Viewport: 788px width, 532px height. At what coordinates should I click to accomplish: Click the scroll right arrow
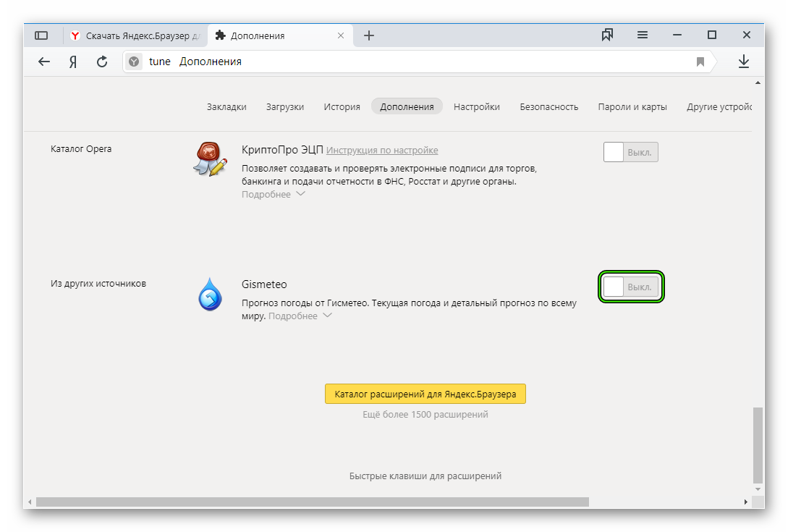[x=745, y=502]
